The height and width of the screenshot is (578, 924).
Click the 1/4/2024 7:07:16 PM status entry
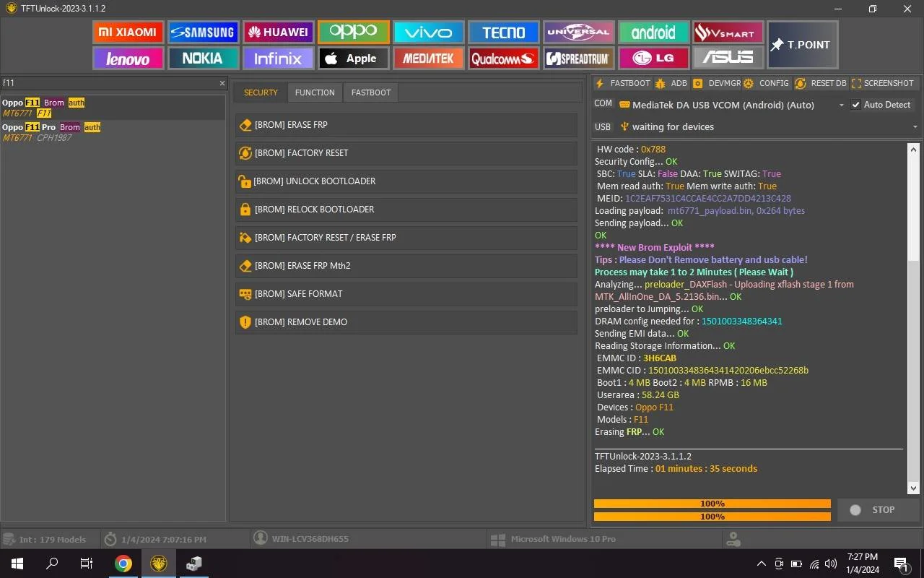point(155,539)
